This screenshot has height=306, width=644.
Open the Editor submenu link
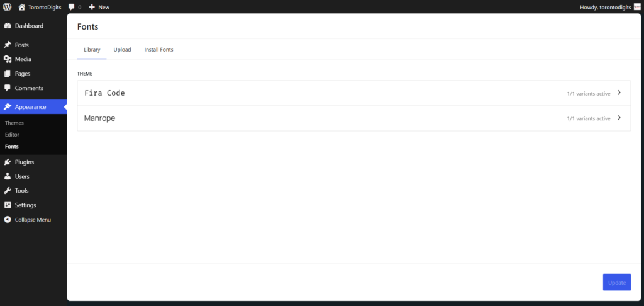coord(13,135)
